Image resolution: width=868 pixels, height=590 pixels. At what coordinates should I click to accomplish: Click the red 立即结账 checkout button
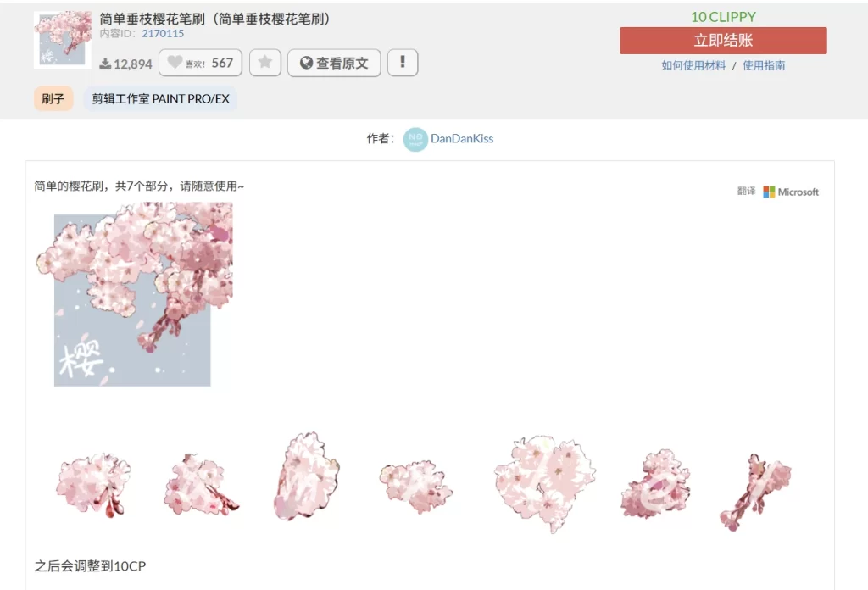click(723, 41)
